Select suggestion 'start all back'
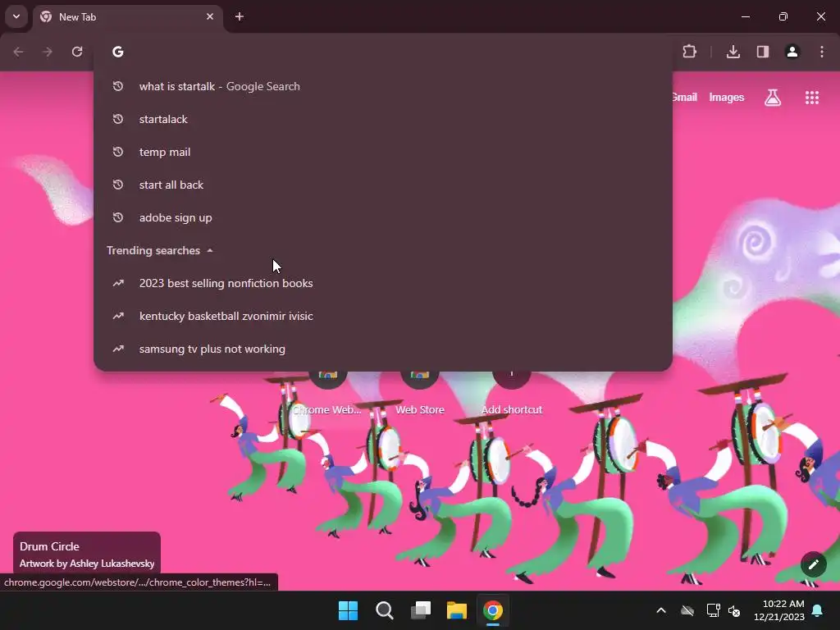This screenshot has width=840, height=630. coord(383,185)
